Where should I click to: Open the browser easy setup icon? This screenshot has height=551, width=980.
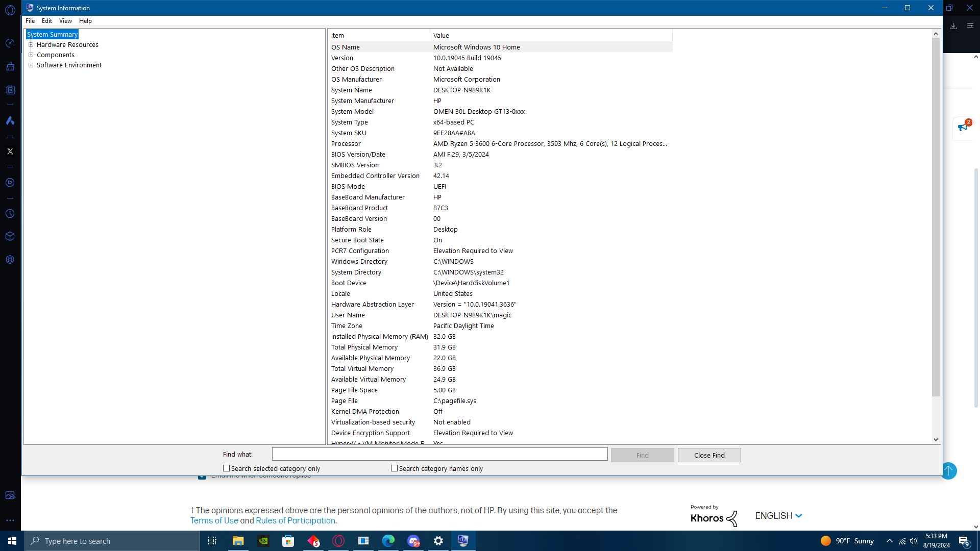pos(970,26)
